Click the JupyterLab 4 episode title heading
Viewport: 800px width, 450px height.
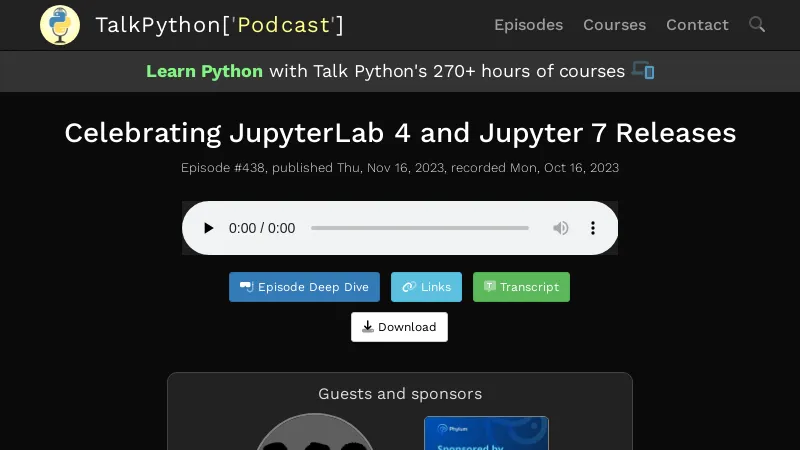400,133
